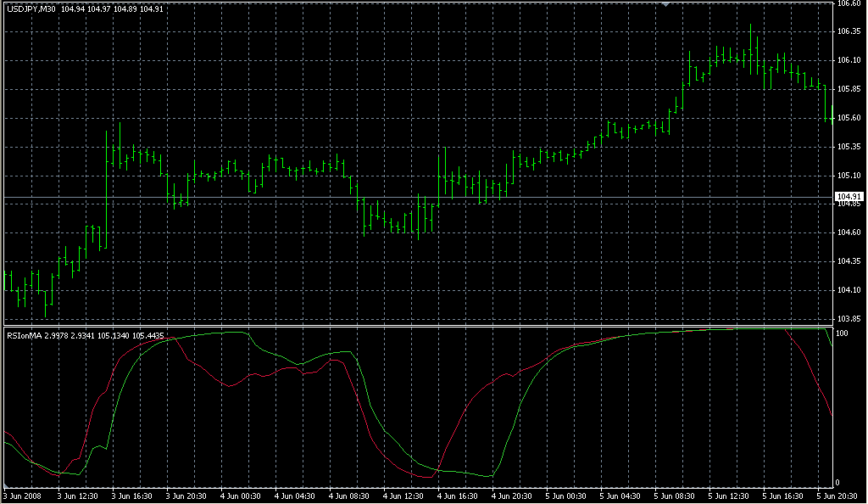Select the 103.85 price axis label
The image size is (868, 504).
click(x=849, y=319)
